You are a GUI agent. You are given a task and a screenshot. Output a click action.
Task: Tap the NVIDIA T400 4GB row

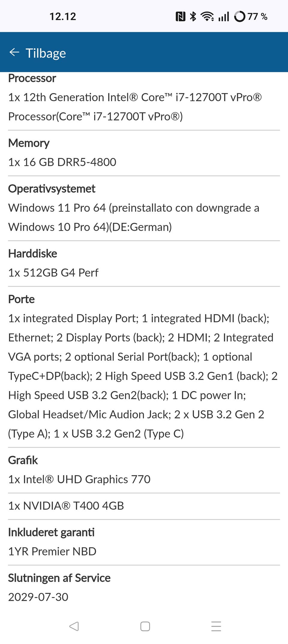[x=66, y=506]
